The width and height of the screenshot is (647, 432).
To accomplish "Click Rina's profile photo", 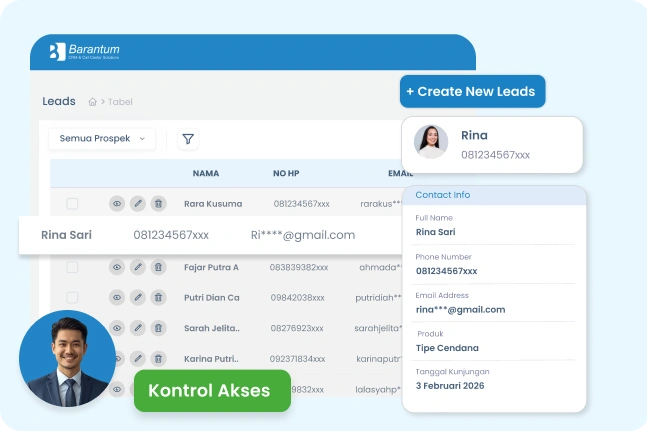I will [431, 142].
